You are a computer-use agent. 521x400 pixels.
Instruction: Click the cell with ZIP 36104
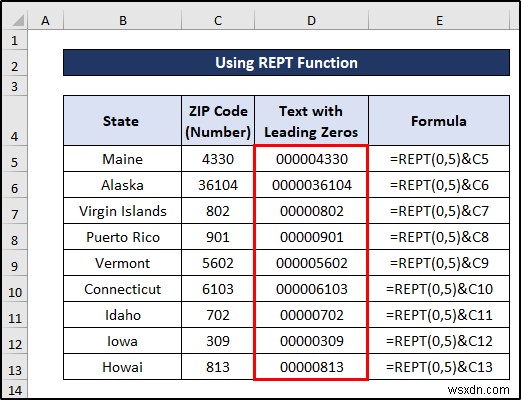218,185
